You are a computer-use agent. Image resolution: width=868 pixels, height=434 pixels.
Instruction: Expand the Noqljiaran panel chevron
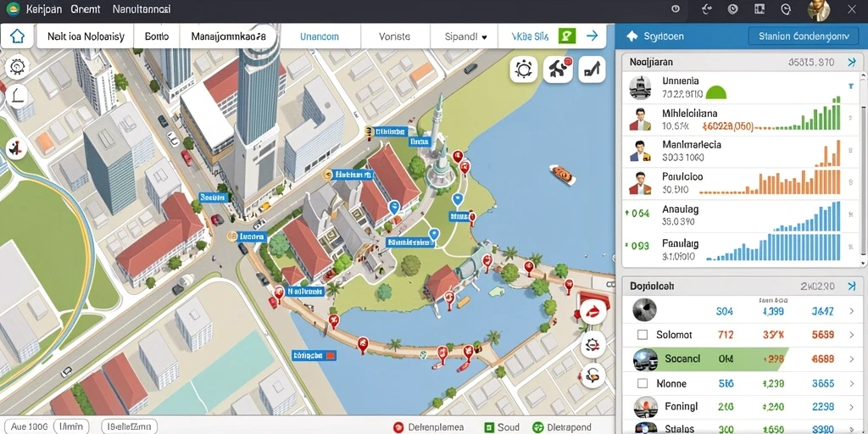click(x=852, y=63)
